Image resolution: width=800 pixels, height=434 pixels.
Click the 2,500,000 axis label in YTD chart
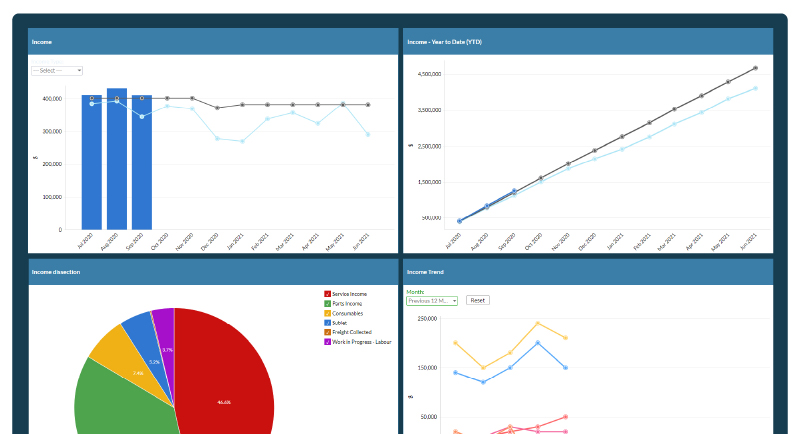click(429, 146)
